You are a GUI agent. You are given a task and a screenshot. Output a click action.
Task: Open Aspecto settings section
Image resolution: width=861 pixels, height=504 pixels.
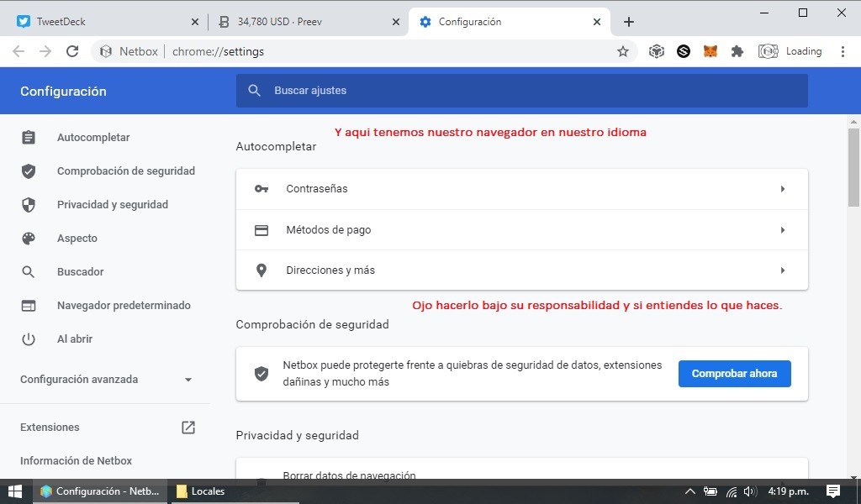pos(77,238)
